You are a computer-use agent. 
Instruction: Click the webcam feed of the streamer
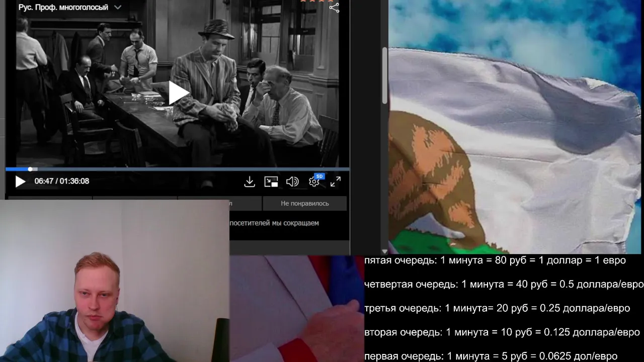coord(115,281)
